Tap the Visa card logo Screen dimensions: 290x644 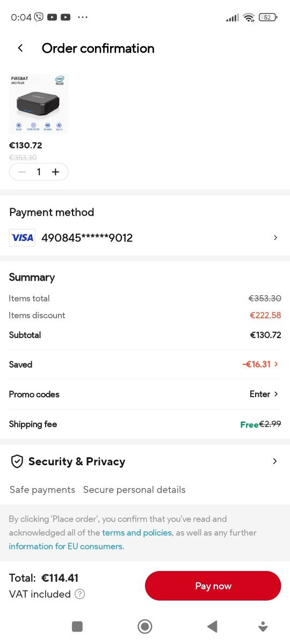pyautogui.click(x=22, y=238)
